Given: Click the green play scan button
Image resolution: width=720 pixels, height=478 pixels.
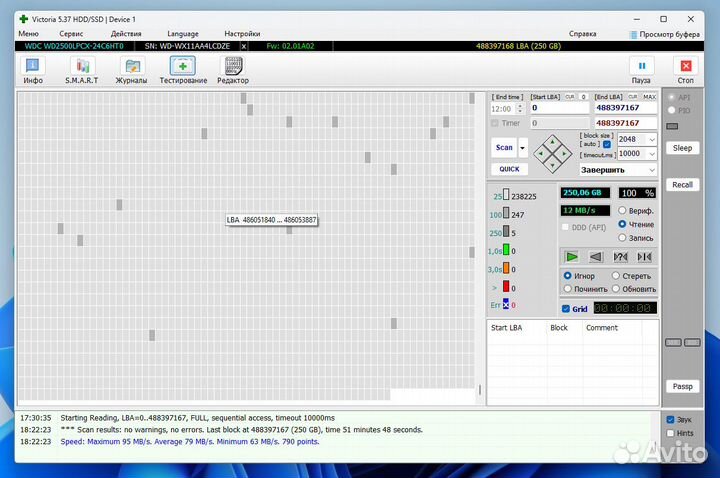Looking at the screenshot, I should coord(572,257).
